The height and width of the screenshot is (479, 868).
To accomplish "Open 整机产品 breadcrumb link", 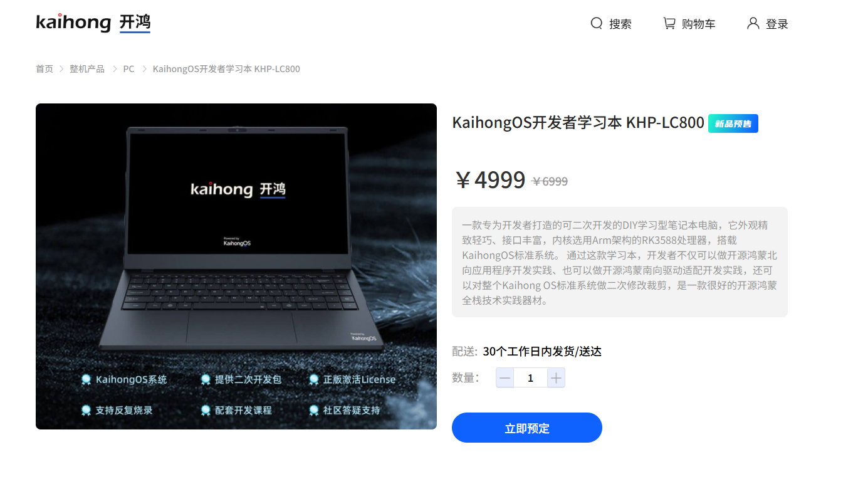I will [87, 69].
